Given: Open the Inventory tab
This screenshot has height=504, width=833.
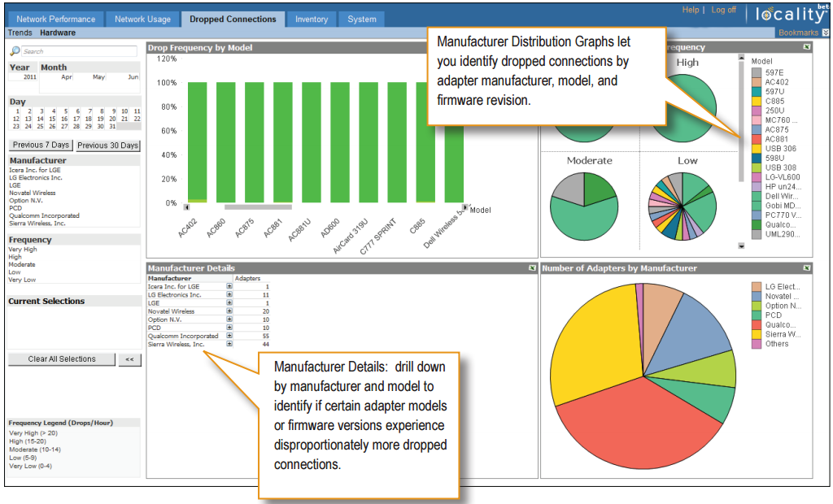Looking at the screenshot, I should pyautogui.click(x=311, y=19).
